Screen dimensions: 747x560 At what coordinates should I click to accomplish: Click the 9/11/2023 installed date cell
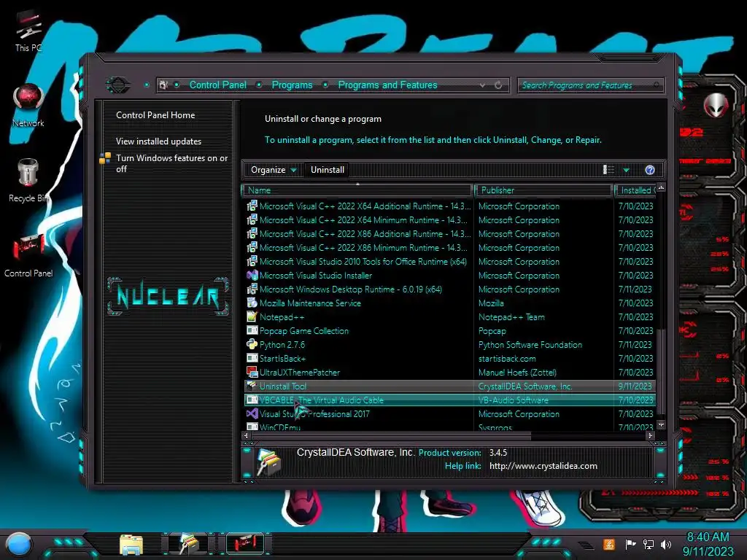pos(635,386)
